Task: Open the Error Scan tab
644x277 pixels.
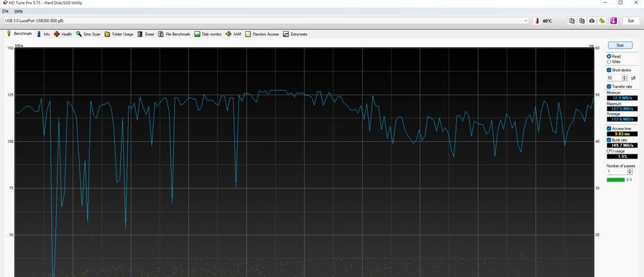Action: click(x=88, y=34)
